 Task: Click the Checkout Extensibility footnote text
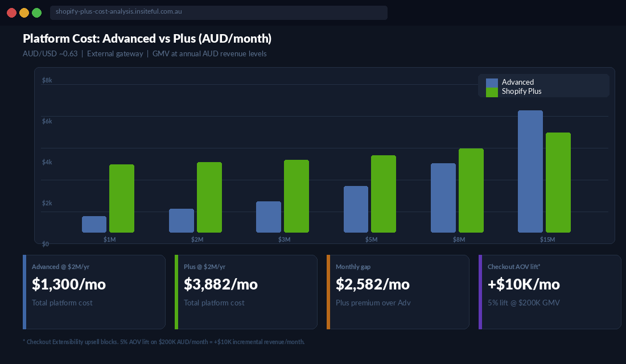(x=164, y=342)
